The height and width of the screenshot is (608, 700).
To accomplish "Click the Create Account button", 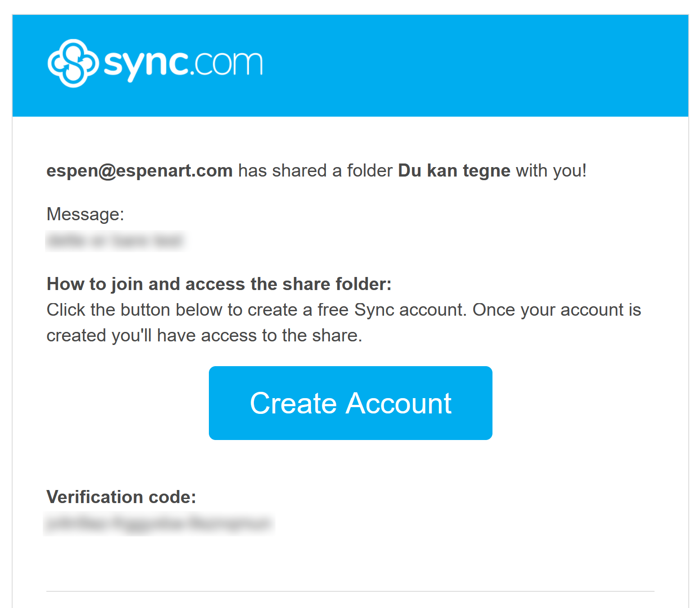I will pos(350,403).
